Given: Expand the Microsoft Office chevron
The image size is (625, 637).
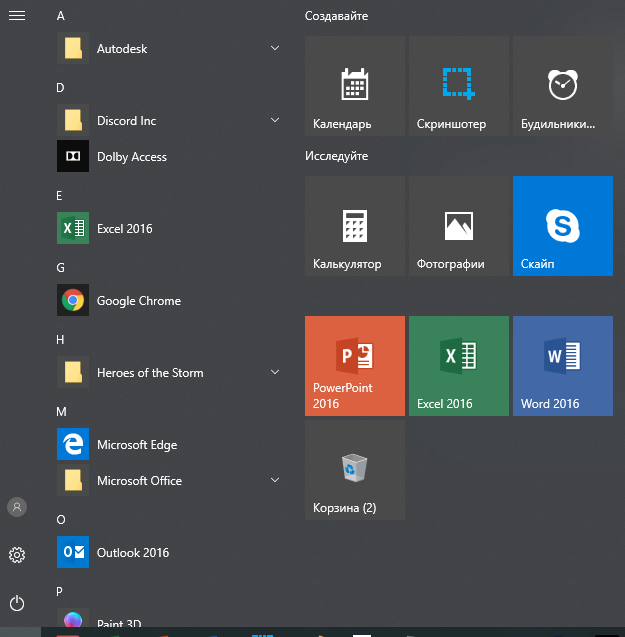Looking at the screenshot, I should click(x=275, y=480).
